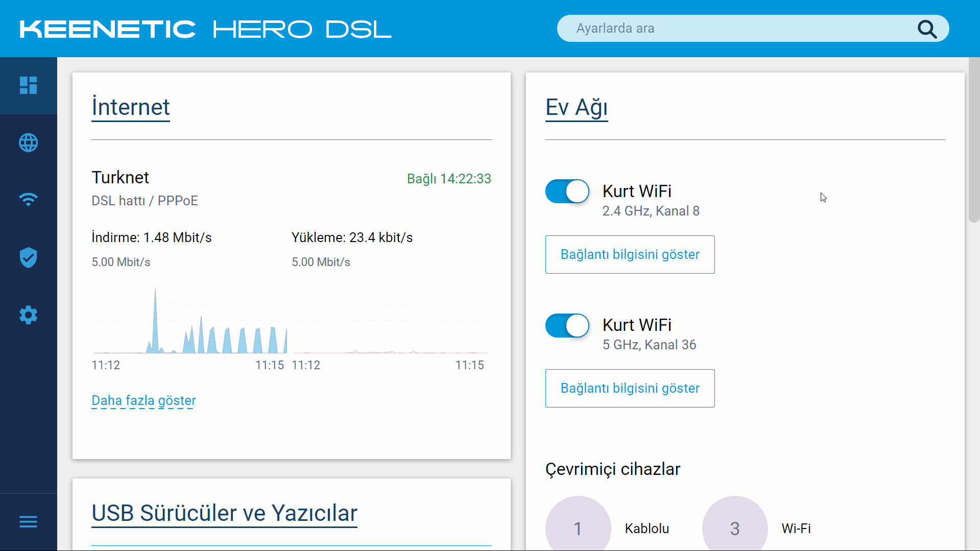Click the magnifying glass search icon
Viewport: 980px width, 551px height.
tap(927, 29)
